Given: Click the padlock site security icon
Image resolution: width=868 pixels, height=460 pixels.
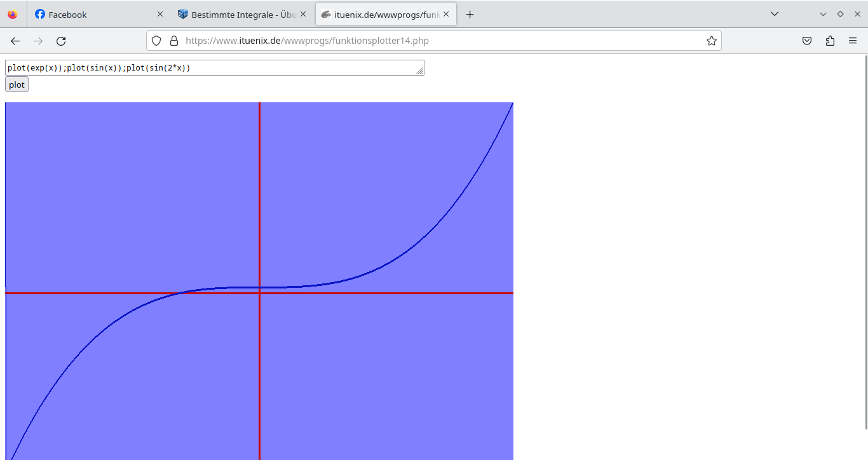Looking at the screenshot, I should tap(174, 41).
